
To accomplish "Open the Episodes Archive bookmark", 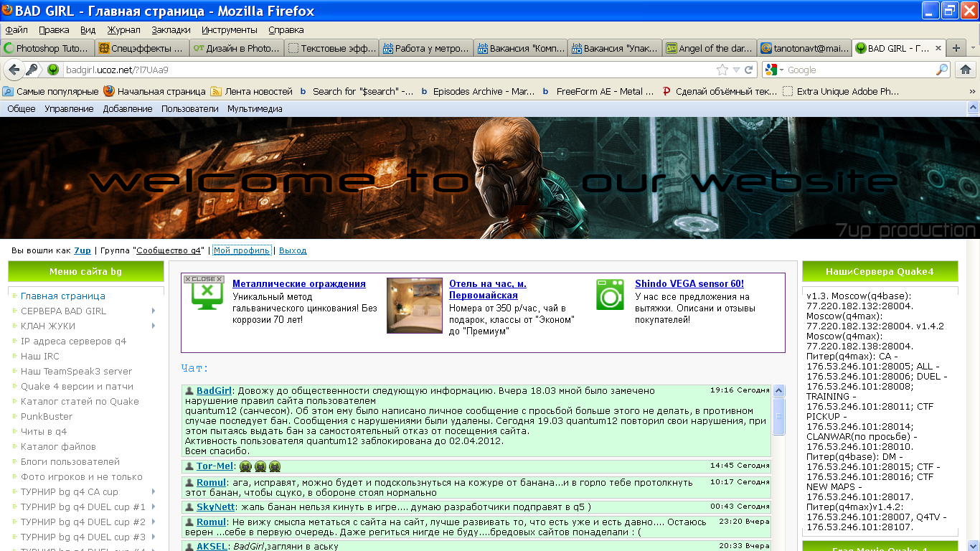I will (x=478, y=91).
